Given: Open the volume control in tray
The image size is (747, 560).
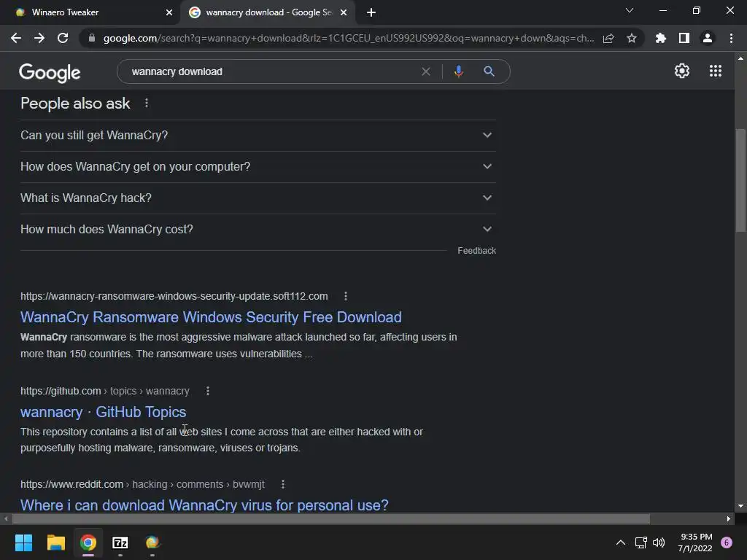Looking at the screenshot, I should pos(659,542).
